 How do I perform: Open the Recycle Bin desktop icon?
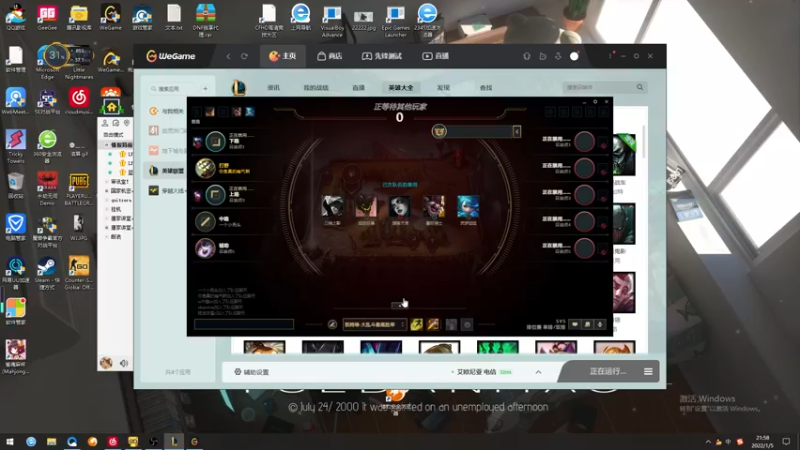15,186
